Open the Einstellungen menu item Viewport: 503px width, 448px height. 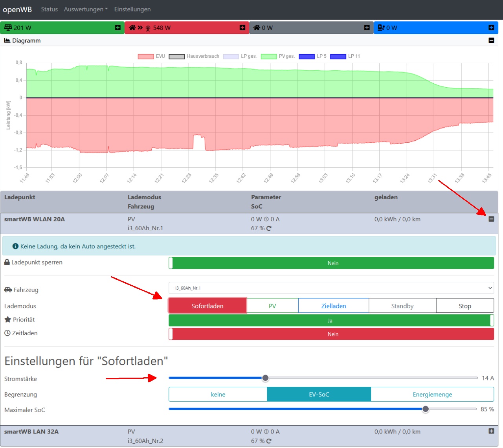(132, 9)
